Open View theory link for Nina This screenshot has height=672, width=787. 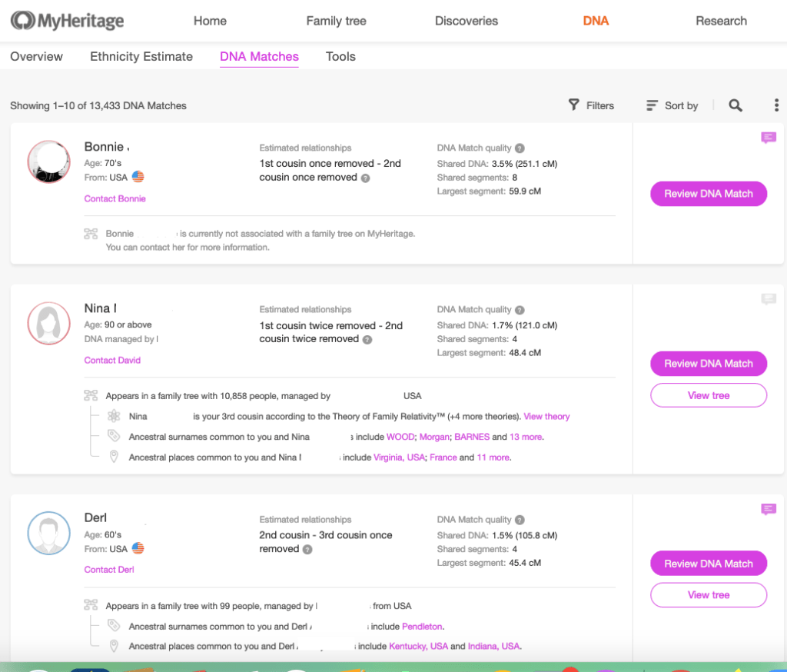point(546,417)
